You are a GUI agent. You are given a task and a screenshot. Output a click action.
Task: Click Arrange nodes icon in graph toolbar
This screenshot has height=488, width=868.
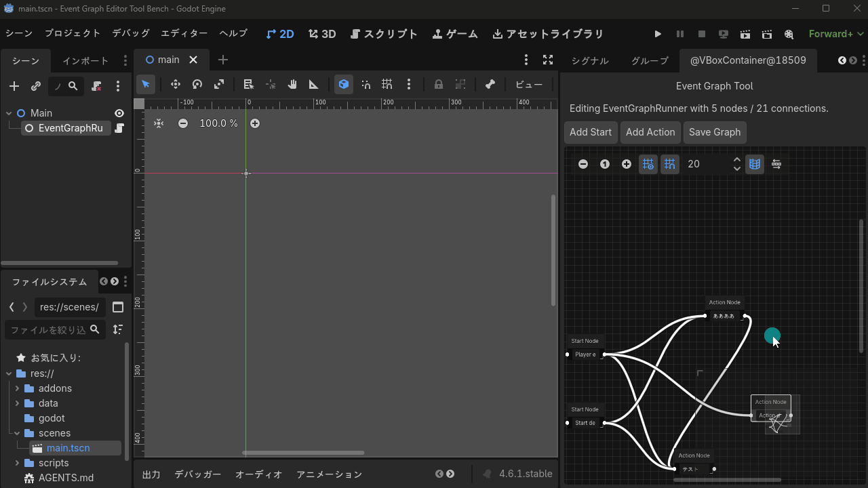click(776, 164)
